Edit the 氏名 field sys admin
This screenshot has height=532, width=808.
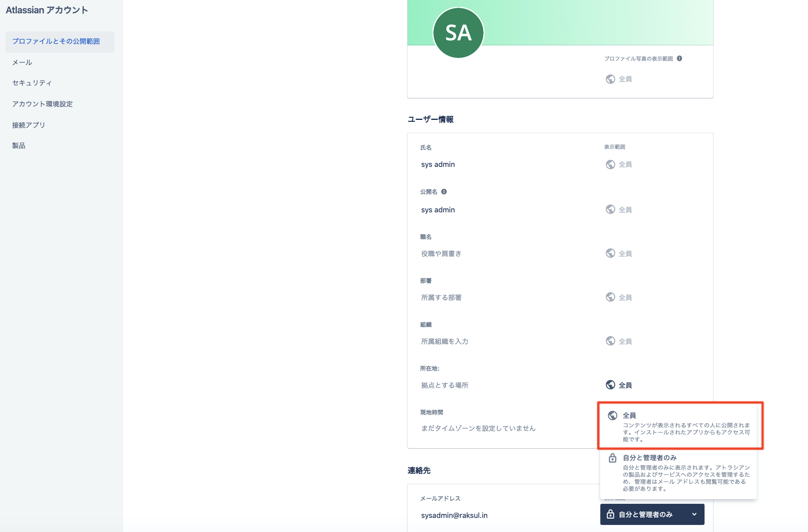[x=438, y=165]
